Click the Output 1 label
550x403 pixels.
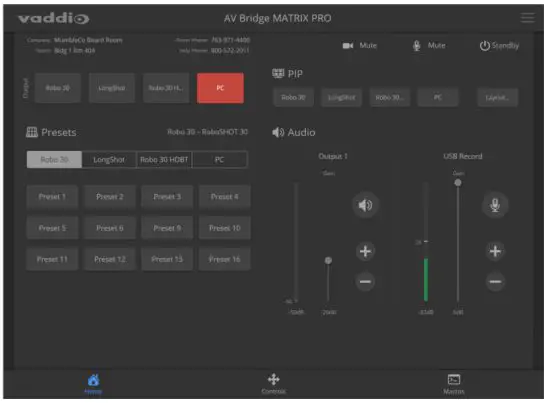(333, 156)
